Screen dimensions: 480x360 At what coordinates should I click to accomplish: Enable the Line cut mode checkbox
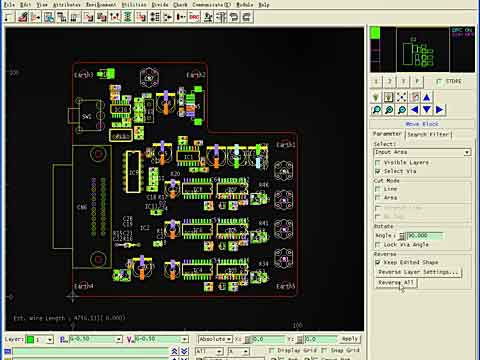coord(378,189)
